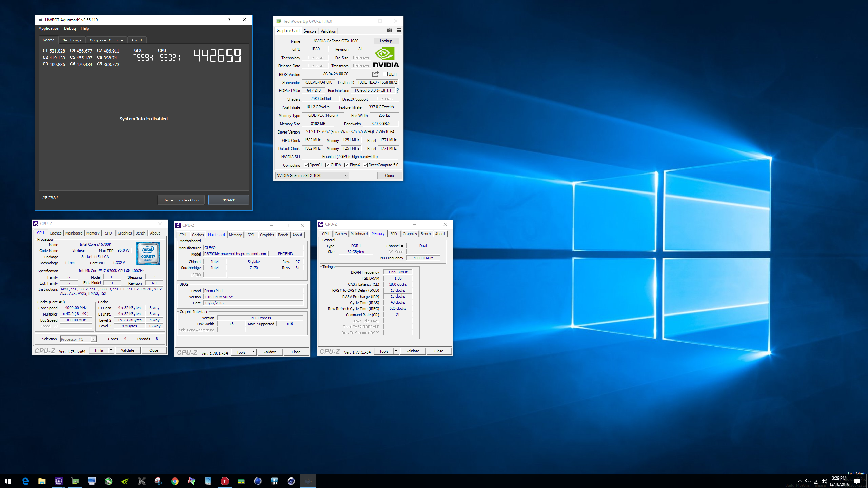This screenshot has height=488, width=868.
Task: Click Tools button in the Mainboard CPU-Z window
Action: tap(241, 352)
